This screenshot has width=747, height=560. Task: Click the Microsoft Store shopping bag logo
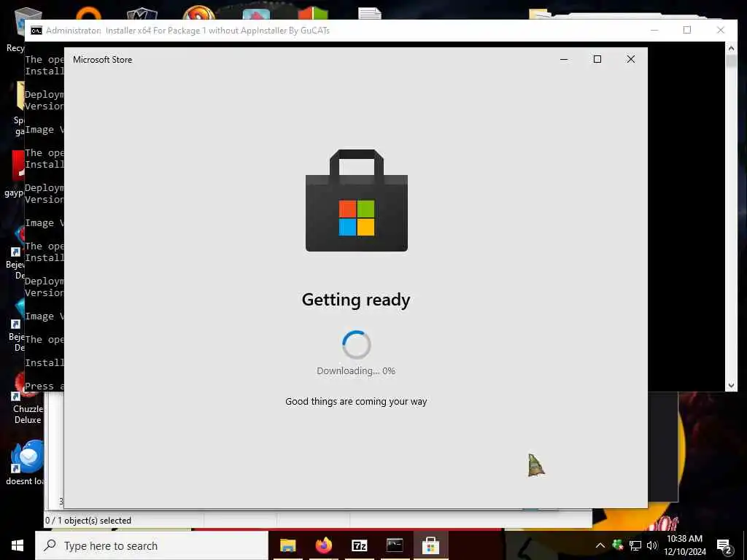click(356, 201)
